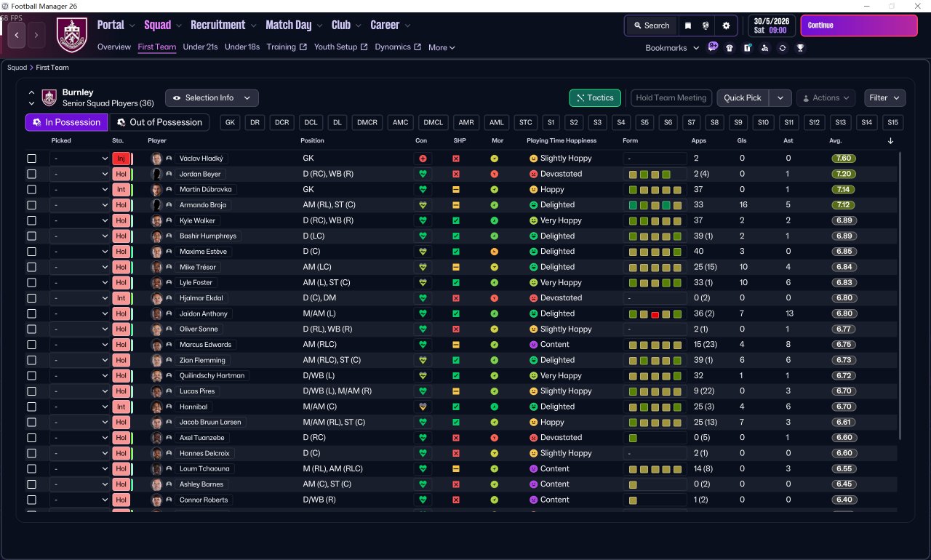Click Armando Broja's player portrait
The height and width of the screenshot is (560, 931).
[156, 205]
